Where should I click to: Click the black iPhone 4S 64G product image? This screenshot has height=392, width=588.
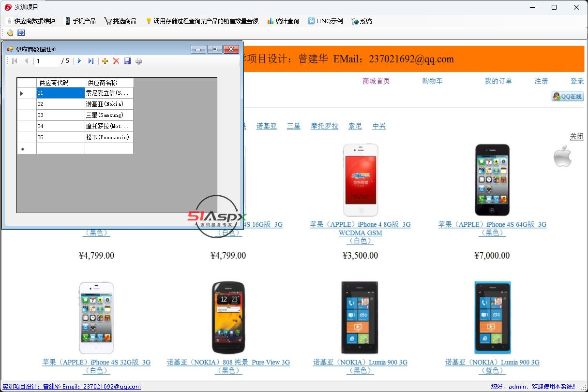pos(492,180)
